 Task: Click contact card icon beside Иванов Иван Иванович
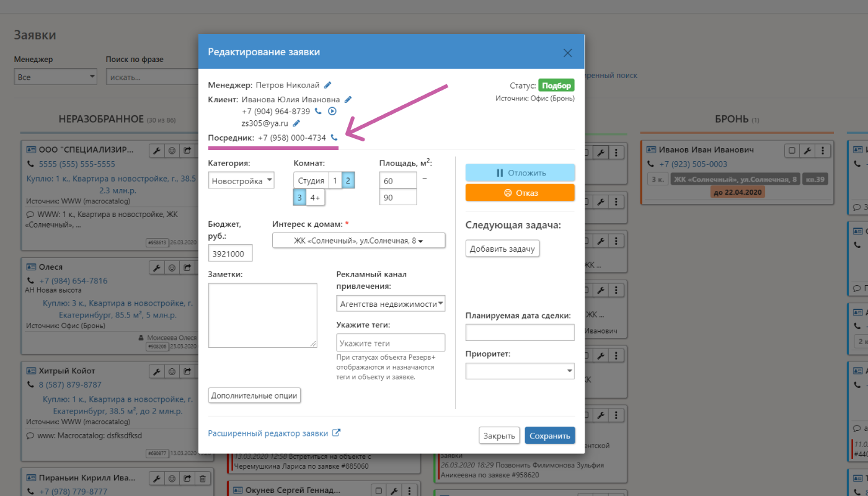click(x=651, y=150)
